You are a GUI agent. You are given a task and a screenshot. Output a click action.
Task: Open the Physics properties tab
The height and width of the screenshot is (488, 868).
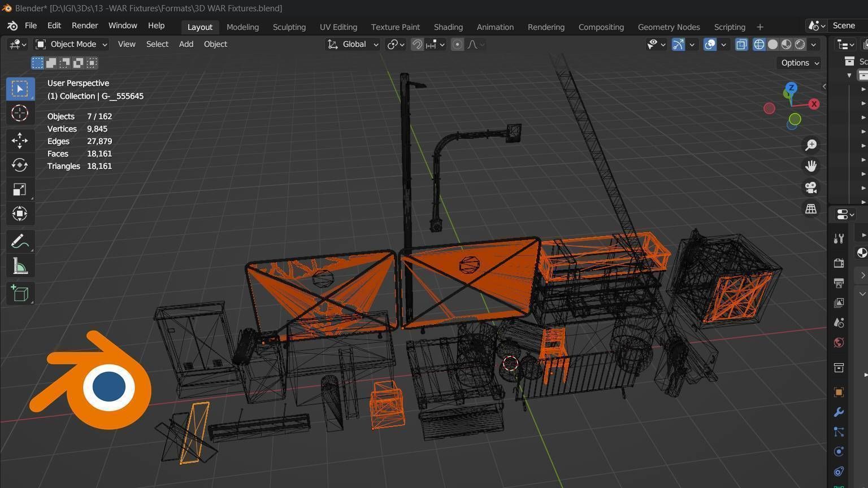click(x=839, y=451)
